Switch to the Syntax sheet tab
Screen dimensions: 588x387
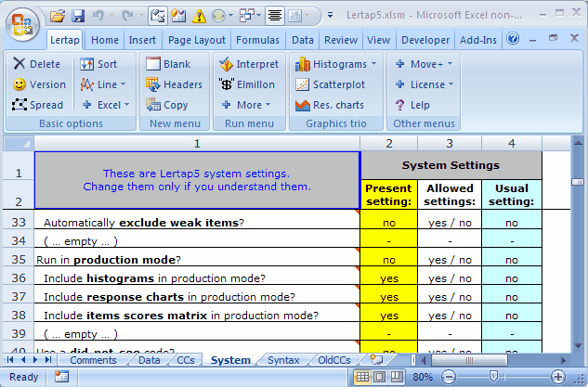click(x=283, y=360)
